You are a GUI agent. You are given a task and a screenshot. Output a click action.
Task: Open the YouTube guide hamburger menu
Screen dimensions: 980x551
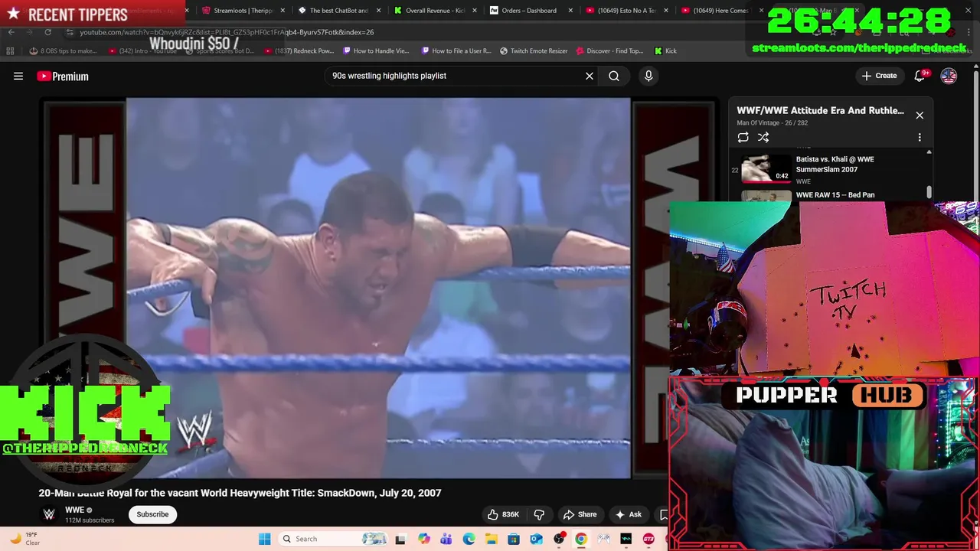pyautogui.click(x=18, y=76)
